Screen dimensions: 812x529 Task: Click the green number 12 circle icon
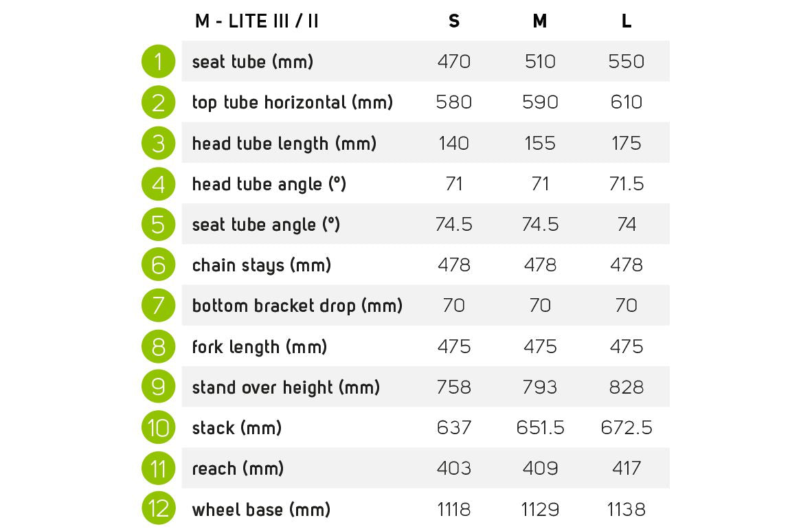[159, 510]
